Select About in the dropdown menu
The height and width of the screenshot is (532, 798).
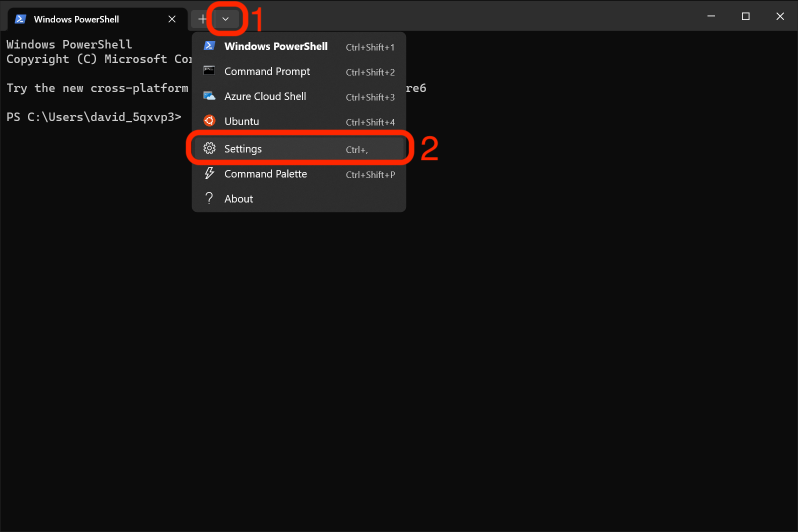pyautogui.click(x=238, y=199)
